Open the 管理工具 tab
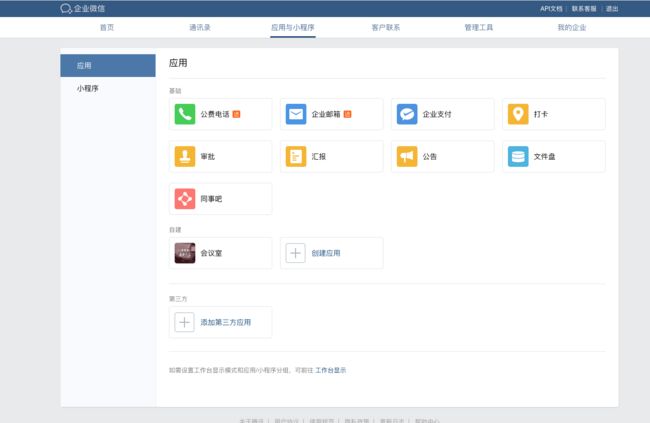This screenshot has width=650, height=423. tap(479, 27)
